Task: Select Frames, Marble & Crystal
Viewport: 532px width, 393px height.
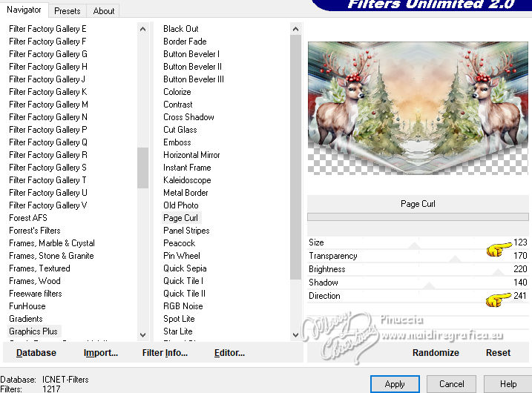Action: pyautogui.click(x=52, y=243)
